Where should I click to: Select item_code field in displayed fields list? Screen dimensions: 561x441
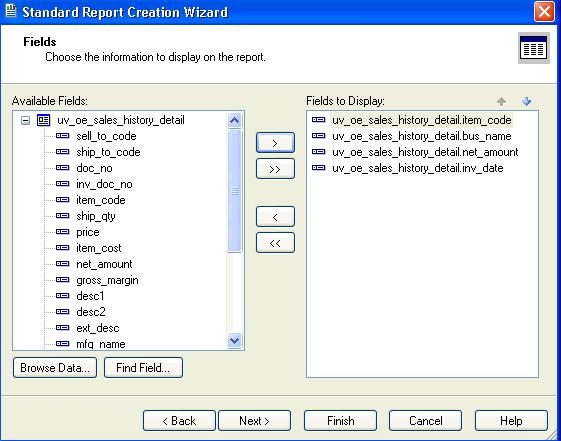421,120
